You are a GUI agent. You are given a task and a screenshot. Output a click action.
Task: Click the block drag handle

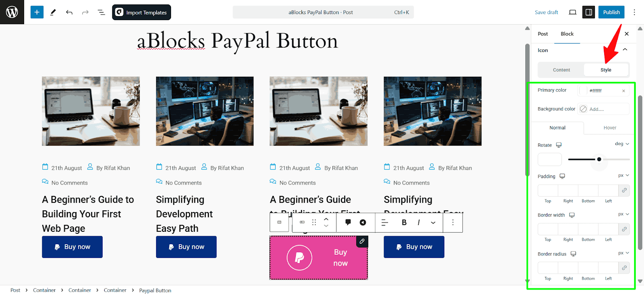pos(314,222)
